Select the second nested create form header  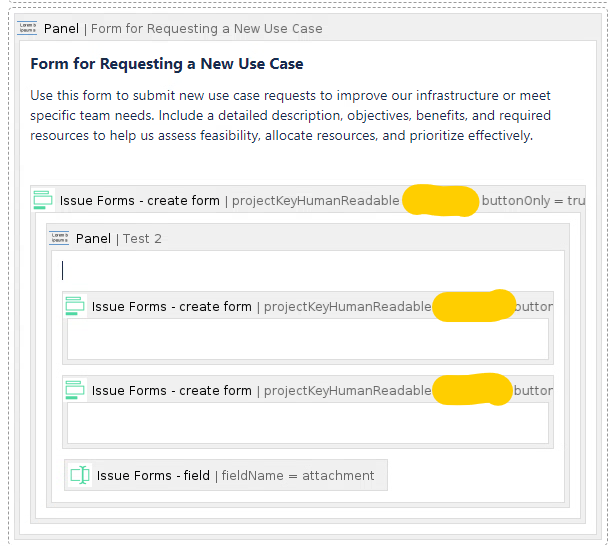point(308,390)
